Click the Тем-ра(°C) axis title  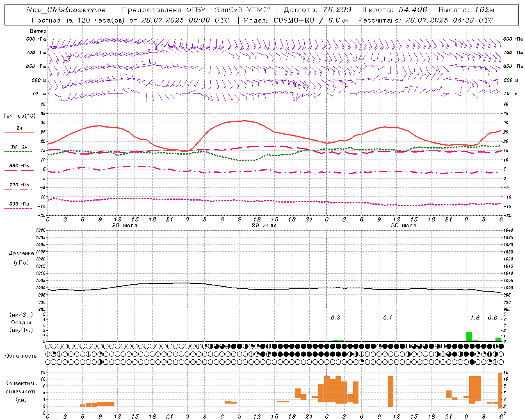(x=19, y=116)
